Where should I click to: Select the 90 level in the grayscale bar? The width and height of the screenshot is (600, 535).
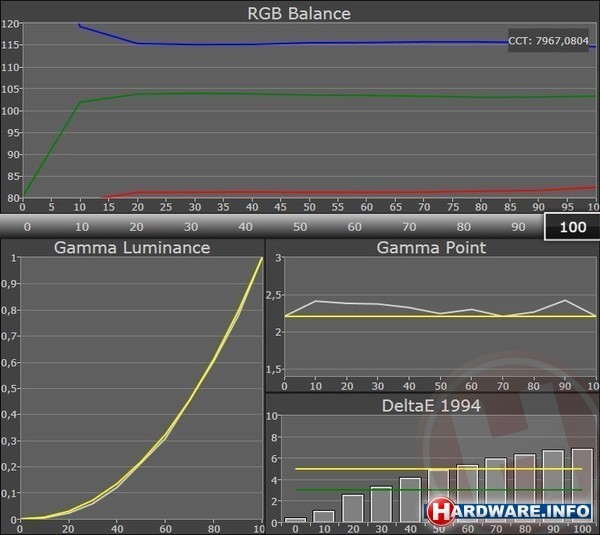point(517,227)
